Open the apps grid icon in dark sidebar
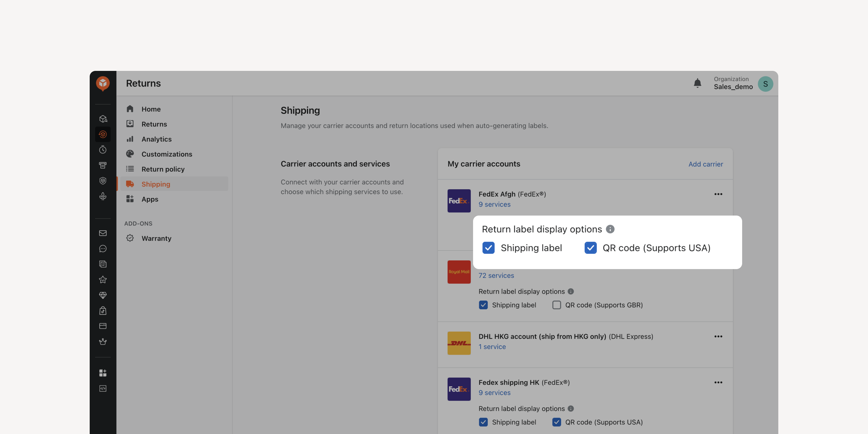 (x=103, y=373)
